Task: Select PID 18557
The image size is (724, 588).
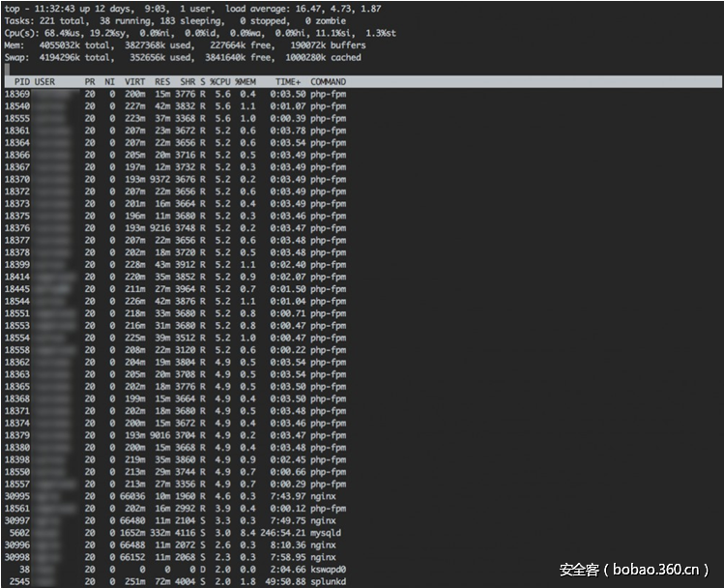Action: (x=17, y=485)
